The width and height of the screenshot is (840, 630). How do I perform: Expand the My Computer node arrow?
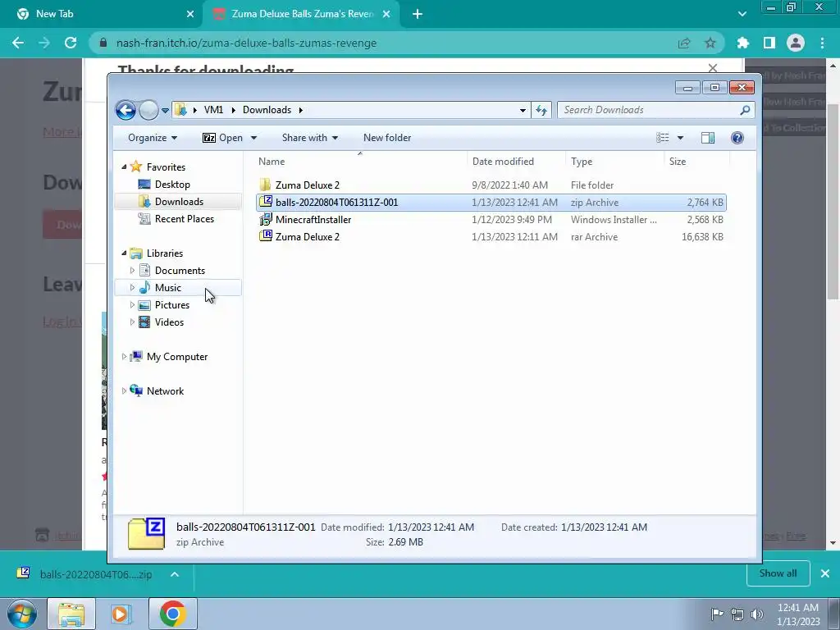pos(125,357)
